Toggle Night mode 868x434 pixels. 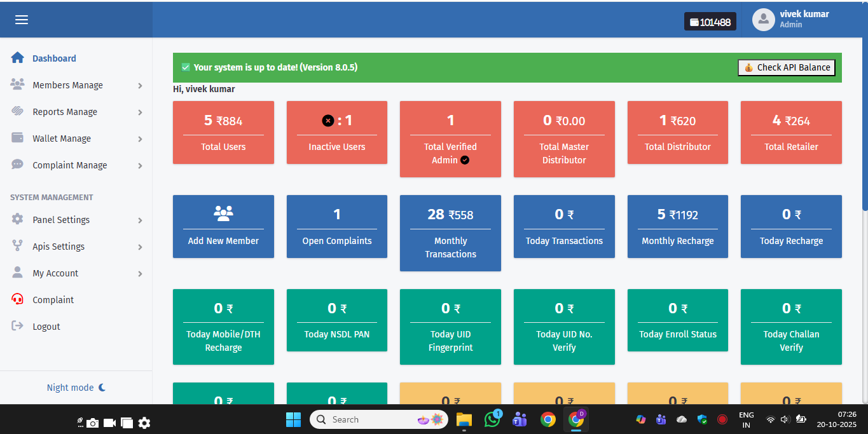coord(76,388)
